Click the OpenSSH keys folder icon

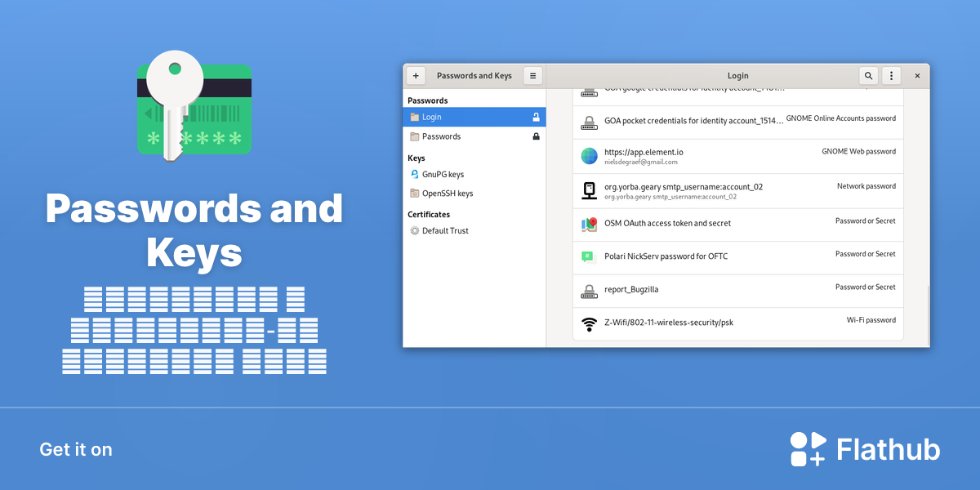(415, 194)
